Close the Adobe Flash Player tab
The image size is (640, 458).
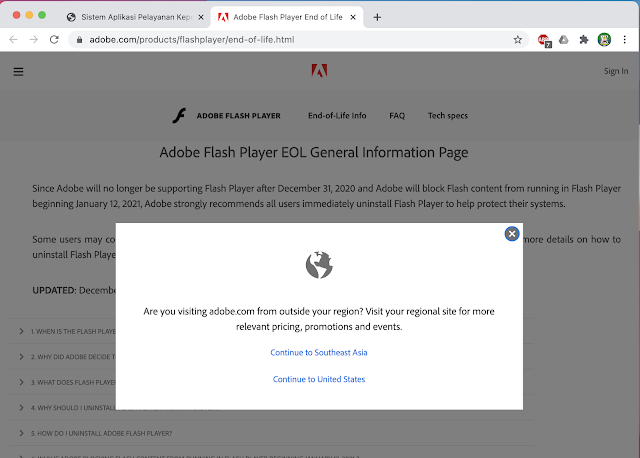pos(353,17)
